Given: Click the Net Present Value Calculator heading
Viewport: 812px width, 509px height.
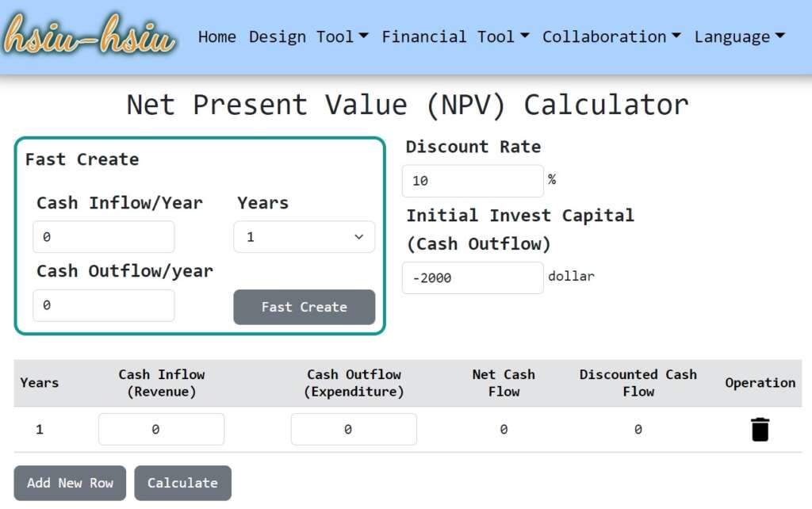Looking at the screenshot, I should tap(408, 105).
